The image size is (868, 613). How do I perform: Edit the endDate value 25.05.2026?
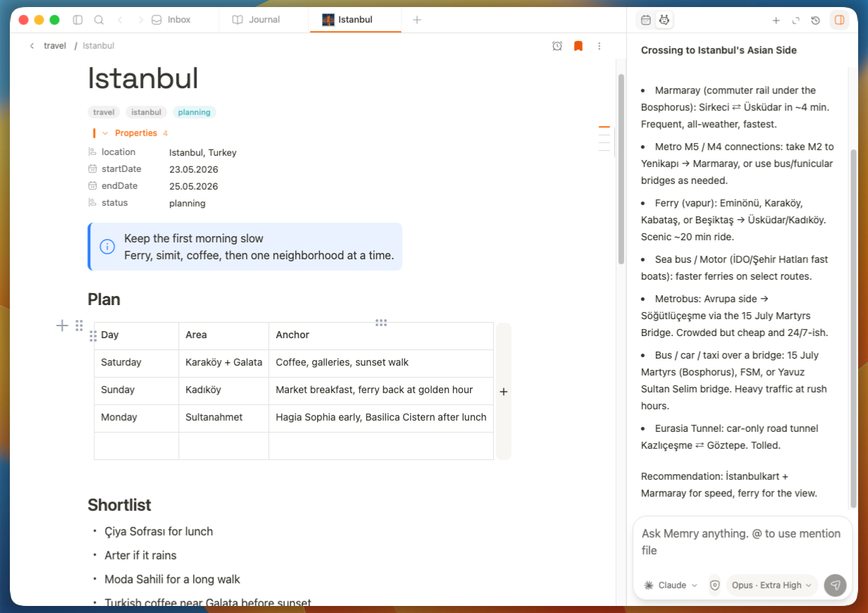click(194, 186)
